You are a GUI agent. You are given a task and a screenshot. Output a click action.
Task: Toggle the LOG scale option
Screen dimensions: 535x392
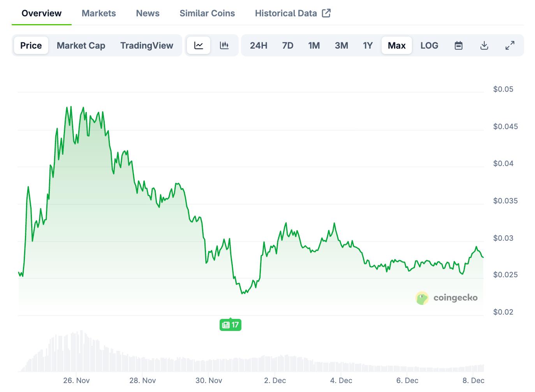[429, 45]
